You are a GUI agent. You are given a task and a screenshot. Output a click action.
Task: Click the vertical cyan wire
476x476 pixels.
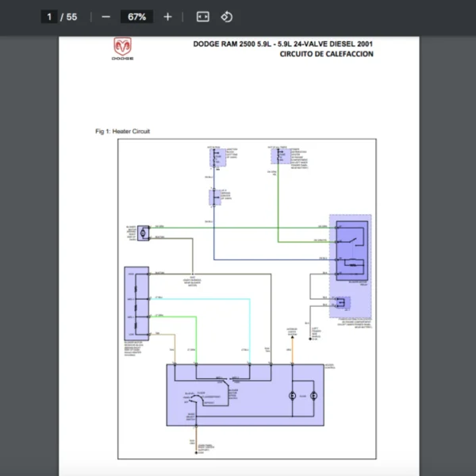[x=251, y=325]
